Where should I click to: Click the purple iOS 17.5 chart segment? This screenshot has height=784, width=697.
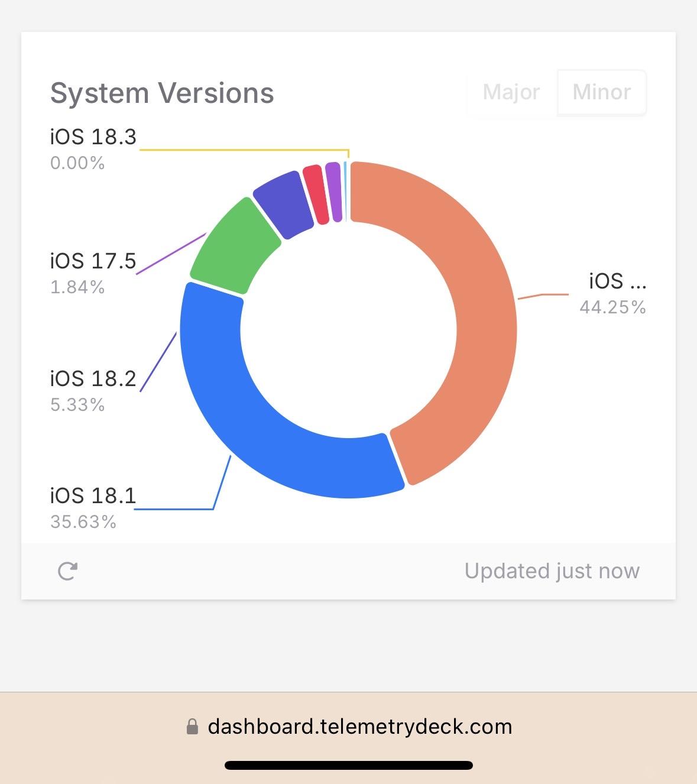coord(333,192)
